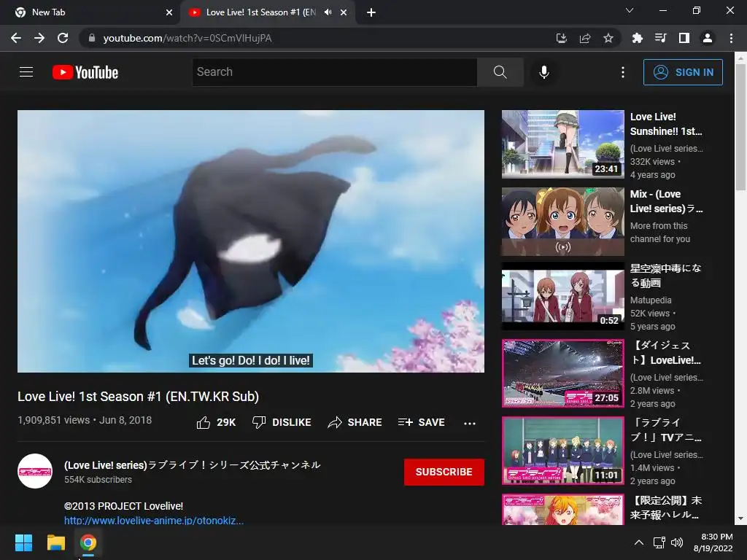Screen dimensions: 747x560
Task: Close the New Tab tab
Action: [x=169, y=12]
